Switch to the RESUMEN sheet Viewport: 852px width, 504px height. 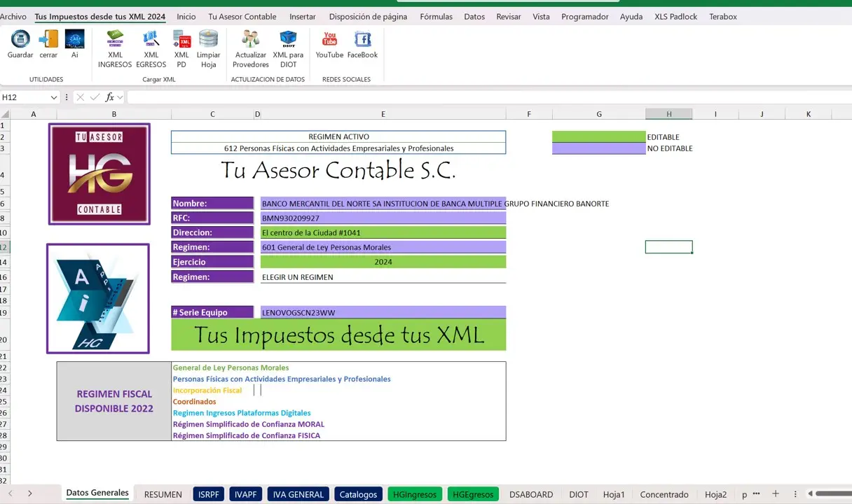(x=163, y=494)
